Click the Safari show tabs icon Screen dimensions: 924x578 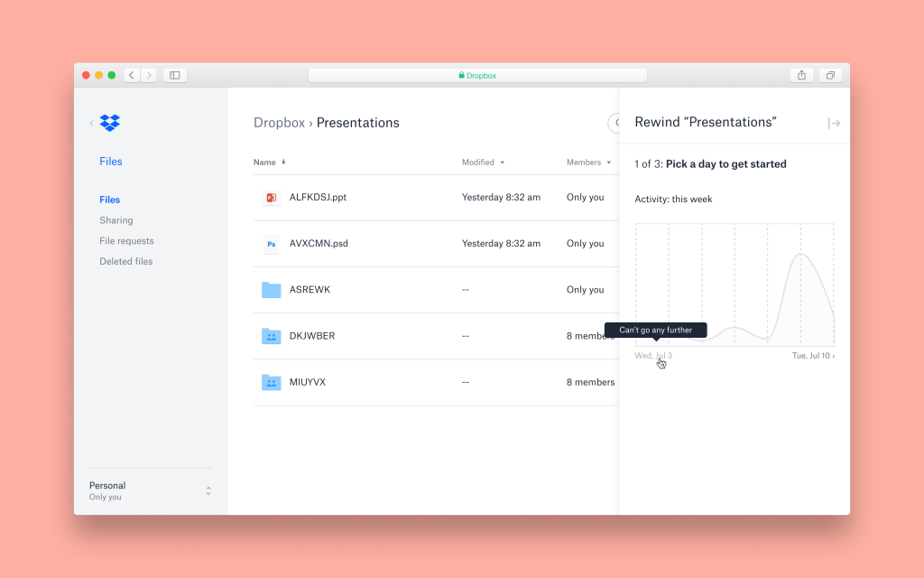coord(830,75)
